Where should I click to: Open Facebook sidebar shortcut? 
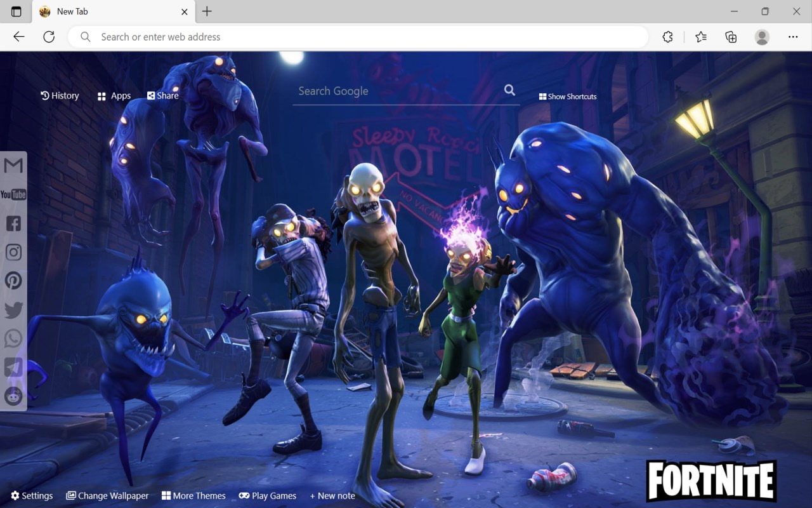coord(13,224)
